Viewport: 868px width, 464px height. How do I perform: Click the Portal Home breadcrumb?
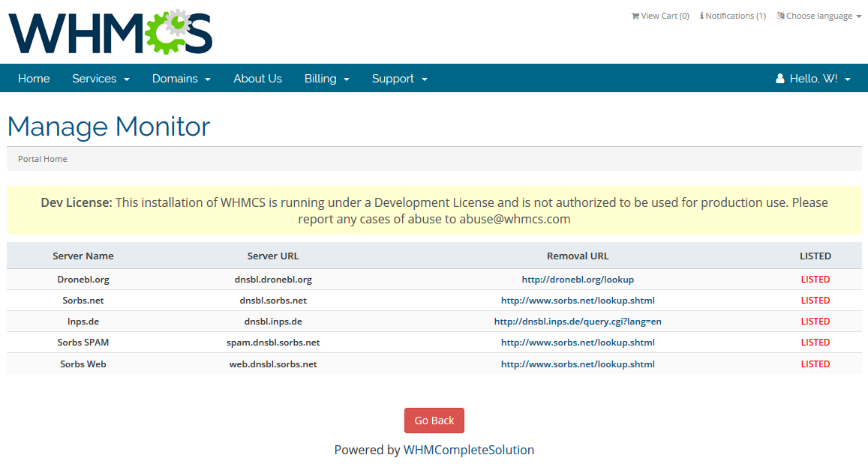pos(43,159)
